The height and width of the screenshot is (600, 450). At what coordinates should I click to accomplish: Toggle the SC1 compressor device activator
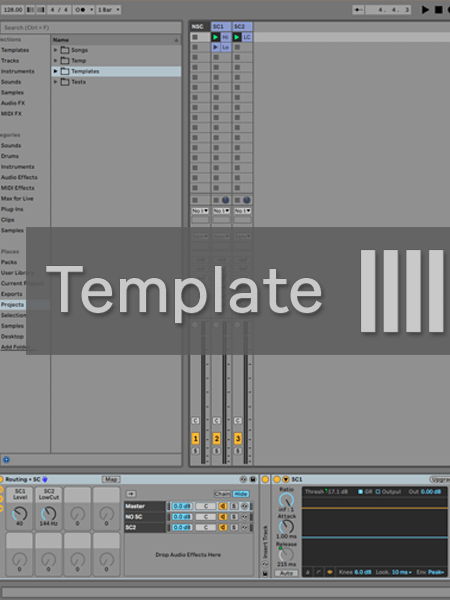[277, 479]
